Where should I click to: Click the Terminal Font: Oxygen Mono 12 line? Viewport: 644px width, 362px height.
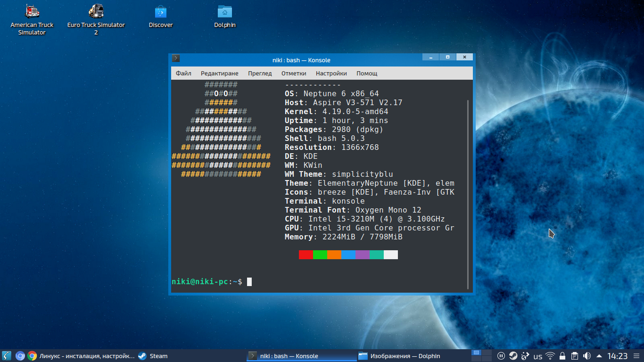tap(353, 210)
